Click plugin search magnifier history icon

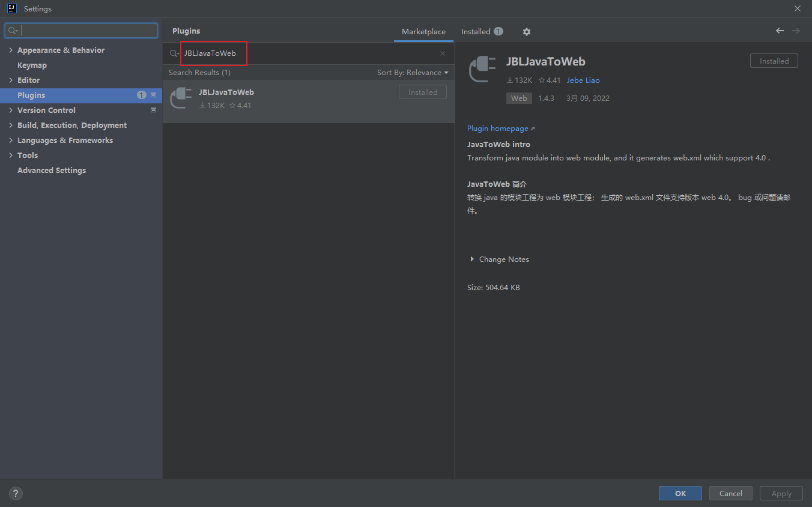click(174, 53)
